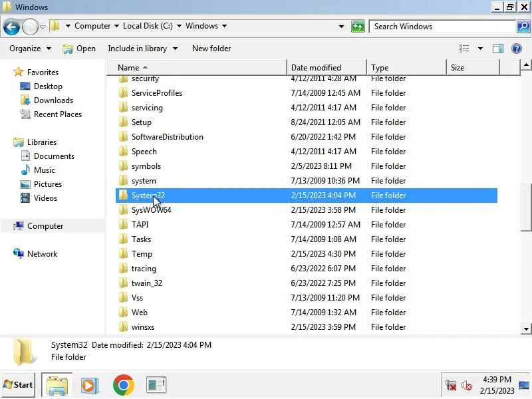The width and height of the screenshot is (532, 399).
Task: Open the More view options dropdown arrow
Action: (x=480, y=49)
